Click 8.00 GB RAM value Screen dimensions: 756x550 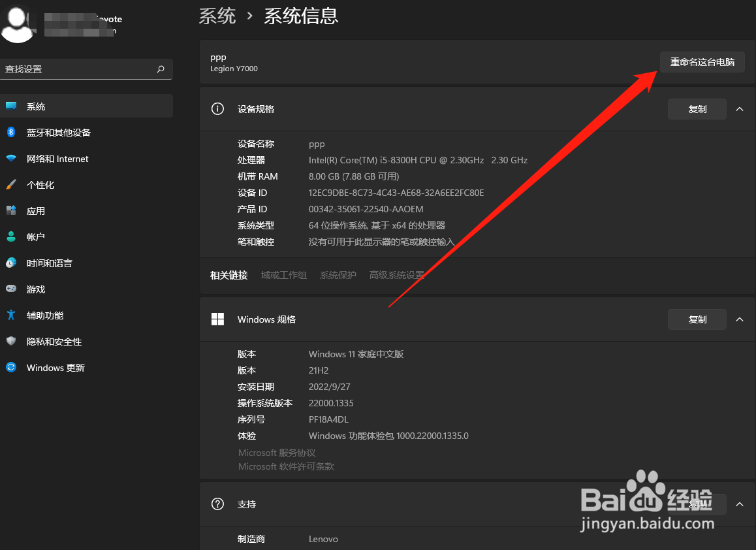[x=354, y=176]
